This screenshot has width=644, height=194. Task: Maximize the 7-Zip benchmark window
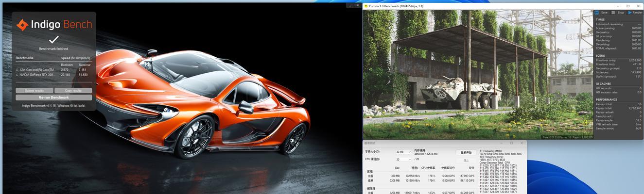tap(511, 143)
